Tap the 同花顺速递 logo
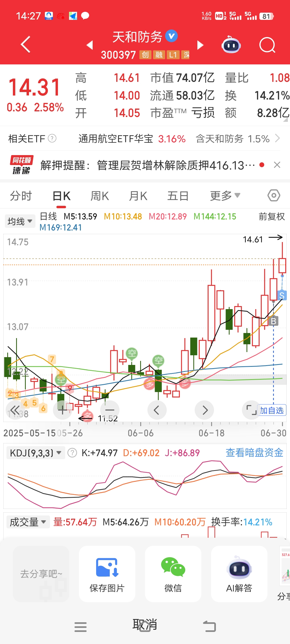The image size is (290, 644). (x=21, y=165)
